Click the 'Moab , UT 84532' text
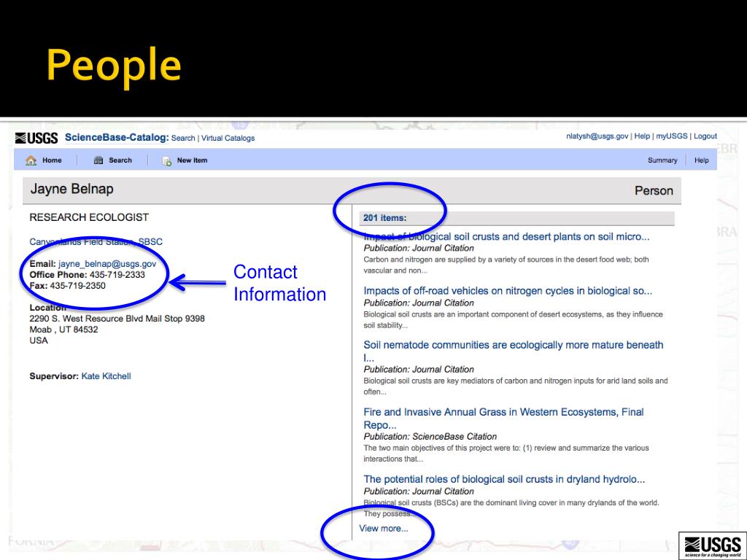The height and width of the screenshot is (560, 747). point(64,330)
